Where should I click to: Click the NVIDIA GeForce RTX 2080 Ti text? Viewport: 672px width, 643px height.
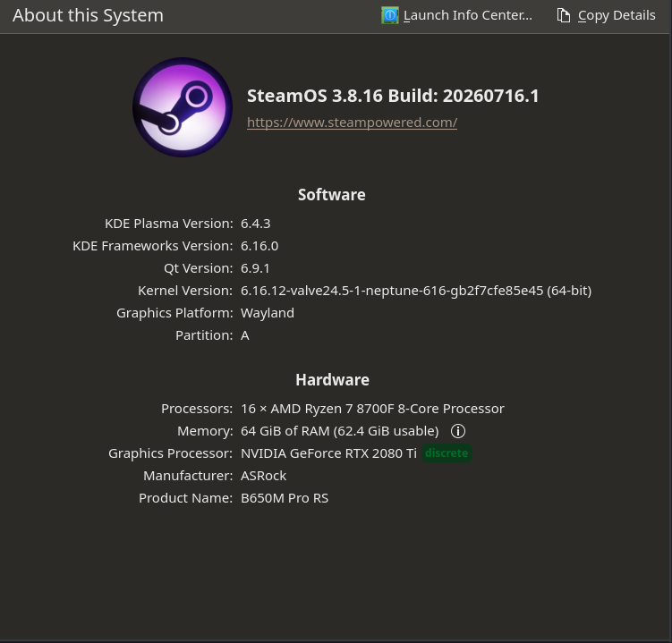328,453
